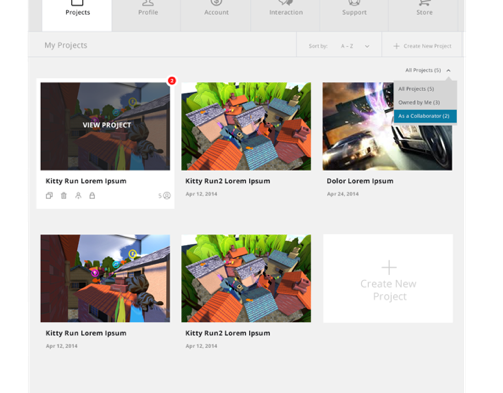
Task: Click duplicate icon under Kitty Run card
Action: pyautogui.click(x=49, y=196)
